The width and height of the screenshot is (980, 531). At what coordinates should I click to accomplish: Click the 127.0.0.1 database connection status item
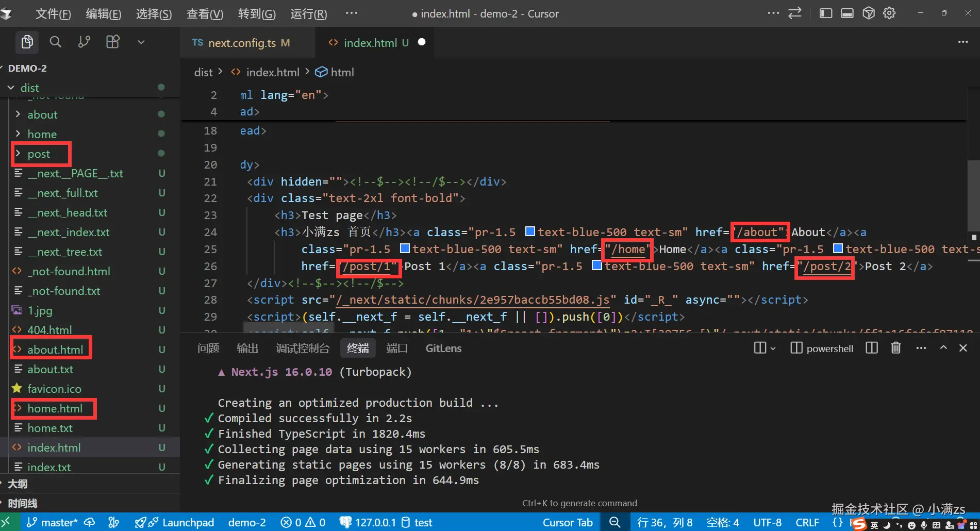coord(368,522)
